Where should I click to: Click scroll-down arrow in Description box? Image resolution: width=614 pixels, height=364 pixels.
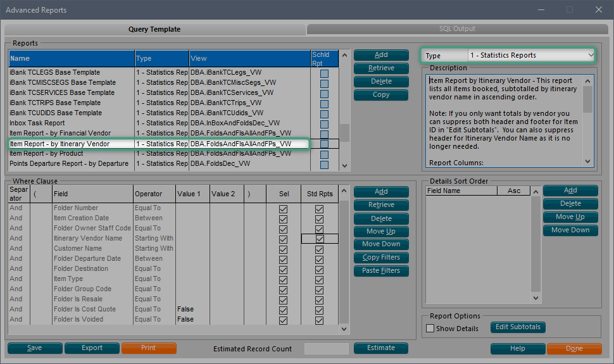pos(588,161)
